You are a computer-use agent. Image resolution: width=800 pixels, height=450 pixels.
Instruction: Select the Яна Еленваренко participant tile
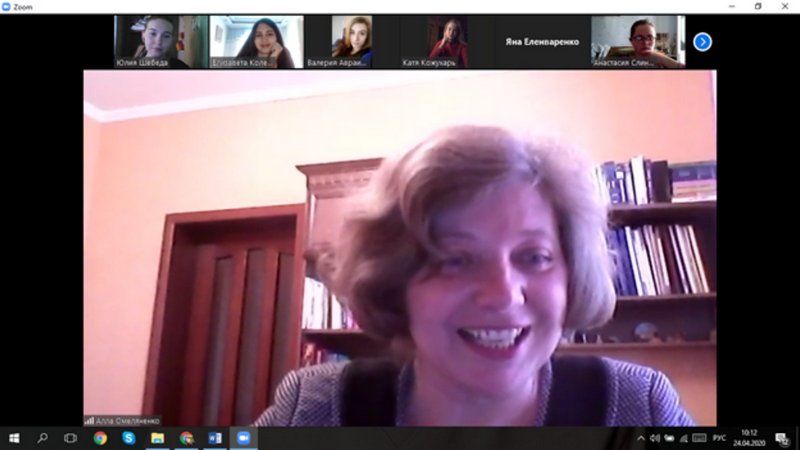tap(543, 42)
